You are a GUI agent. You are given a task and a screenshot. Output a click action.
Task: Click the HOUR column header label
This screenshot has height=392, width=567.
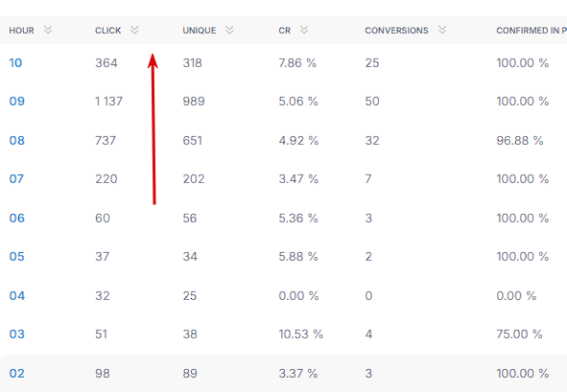coord(21,31)
